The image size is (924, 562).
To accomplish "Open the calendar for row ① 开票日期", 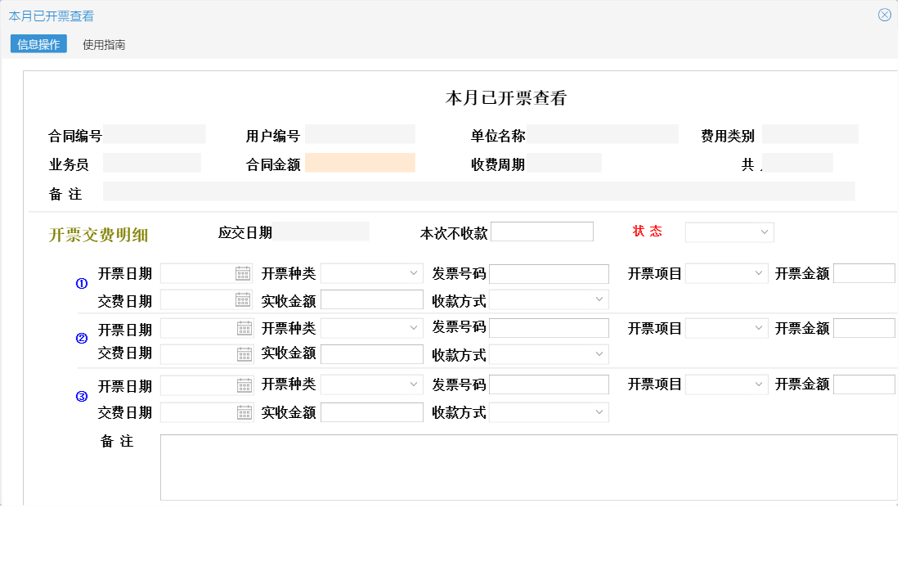I will click(244, 273).
